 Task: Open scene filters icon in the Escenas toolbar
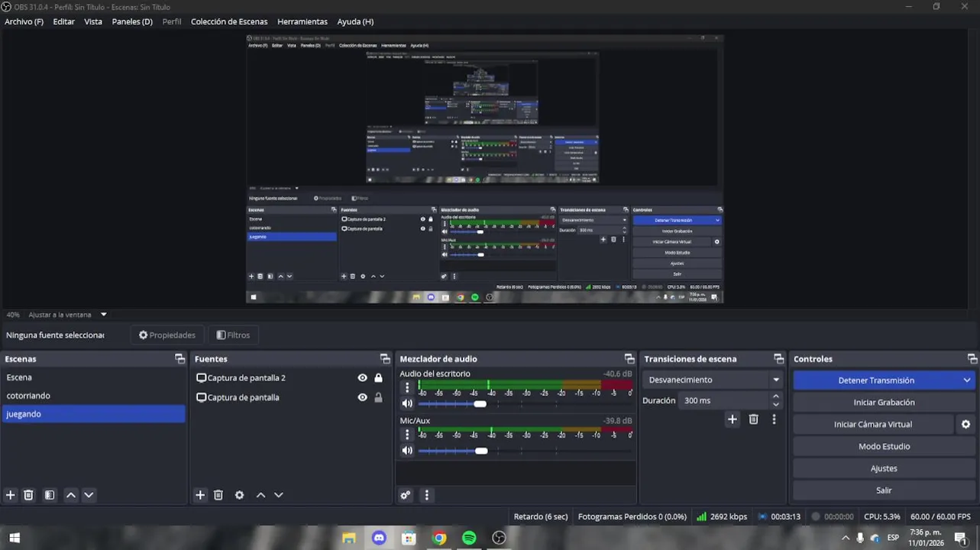50,495
